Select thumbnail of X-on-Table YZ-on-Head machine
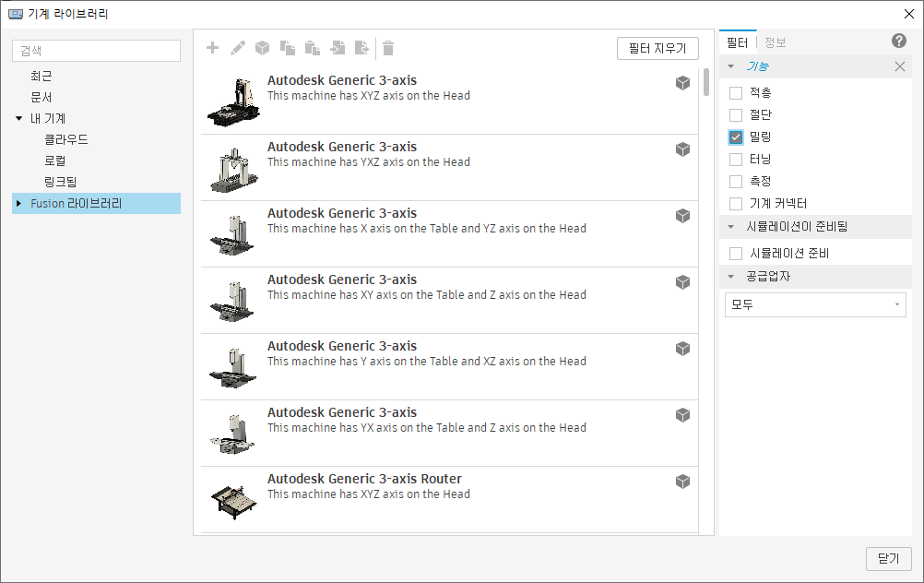The width and height of the screenshot is (924, 583). (x=232, y=234)
